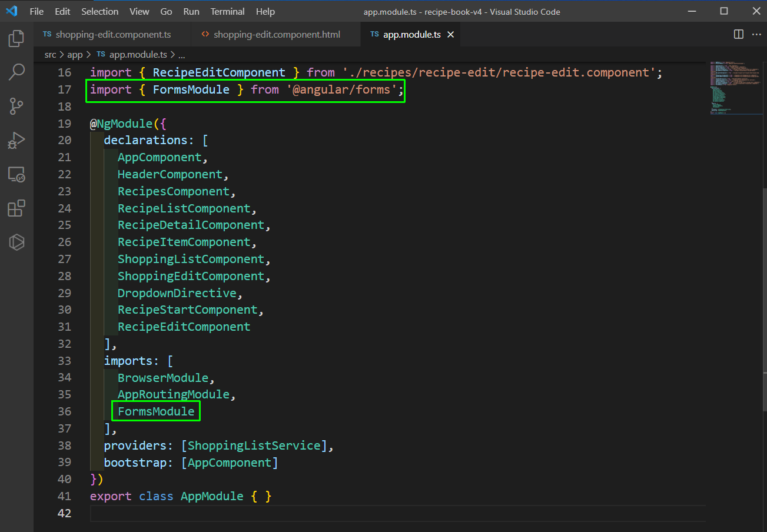This screenshot has height=532, width=767.
Task: Open the File menu
Action: (x=36, y=11)
